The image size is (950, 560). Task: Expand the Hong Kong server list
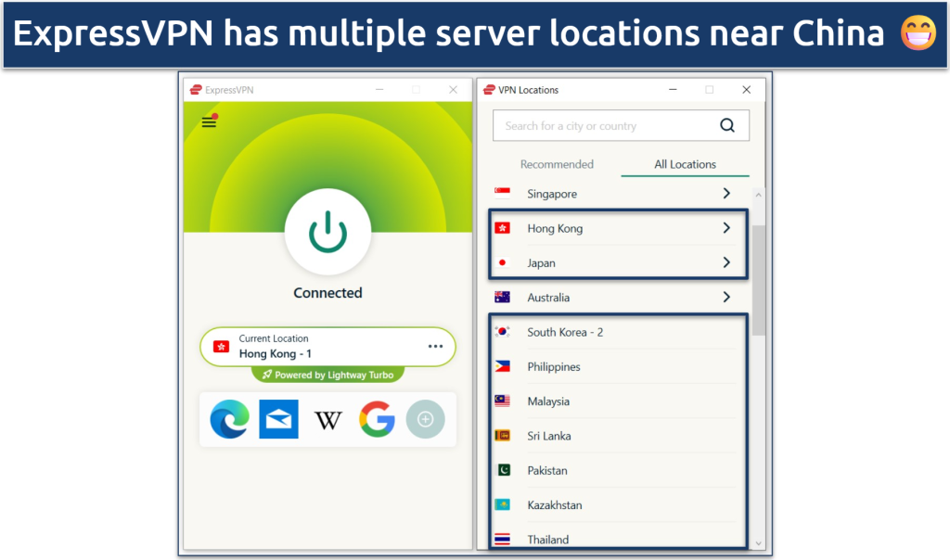point(726,228)
